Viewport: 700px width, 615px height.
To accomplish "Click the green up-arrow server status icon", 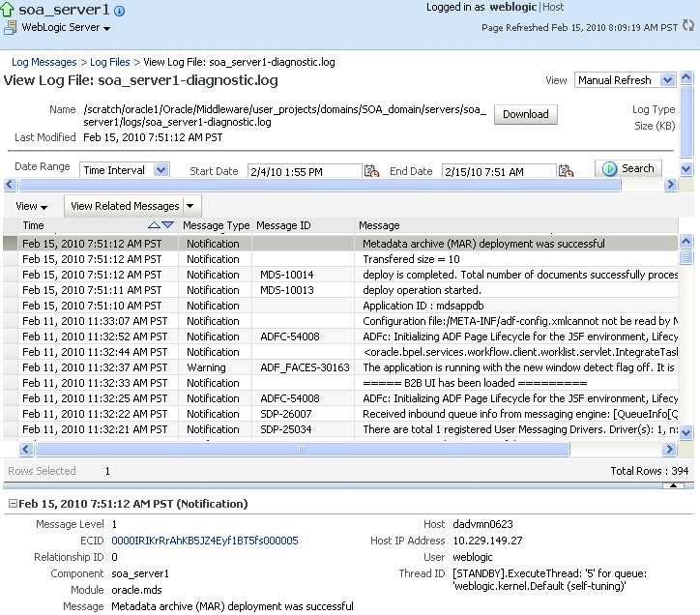I will (x=8, y=10).
